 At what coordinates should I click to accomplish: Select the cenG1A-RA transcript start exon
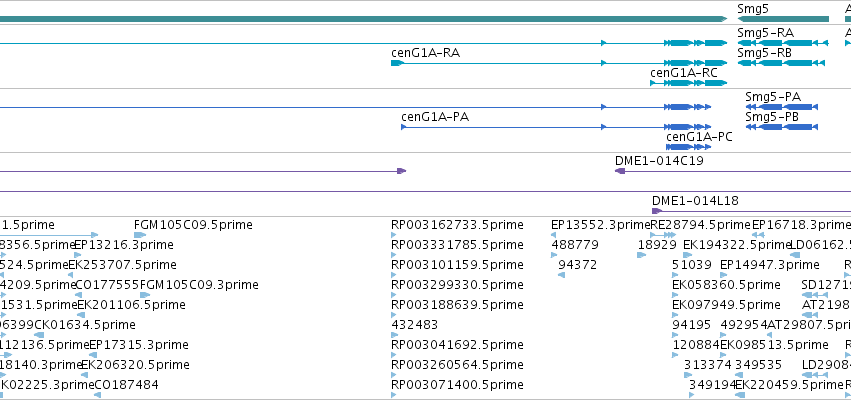click(x=397, y=63)
